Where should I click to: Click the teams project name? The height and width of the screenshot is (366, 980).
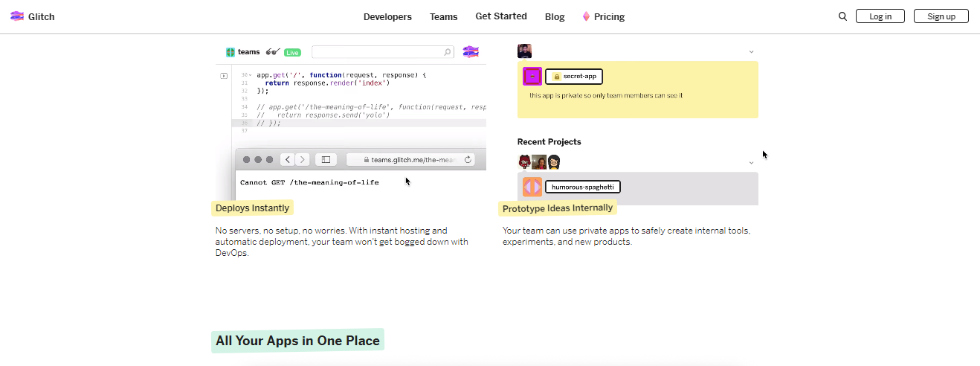click(x=249, y=52)
